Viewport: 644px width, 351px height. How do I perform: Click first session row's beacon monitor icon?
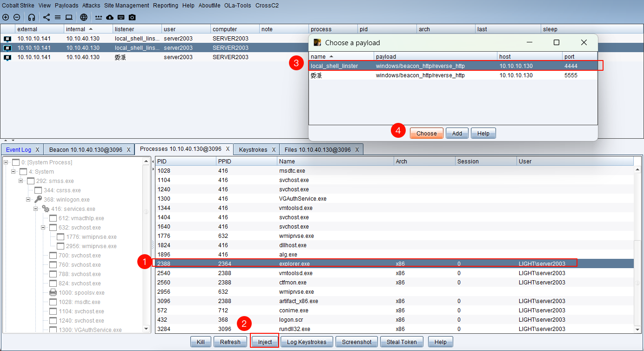pyautogui.click(x=7, y=39)
